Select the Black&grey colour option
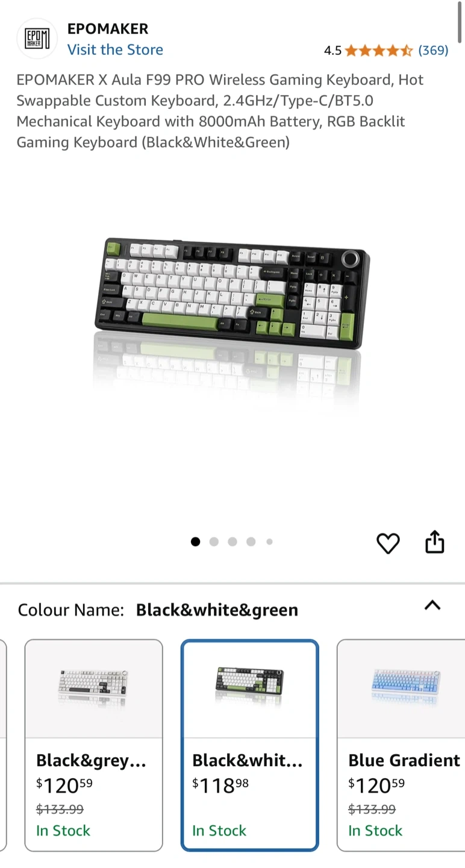Screen dimensions: 465x868 (x=93, y=745)
